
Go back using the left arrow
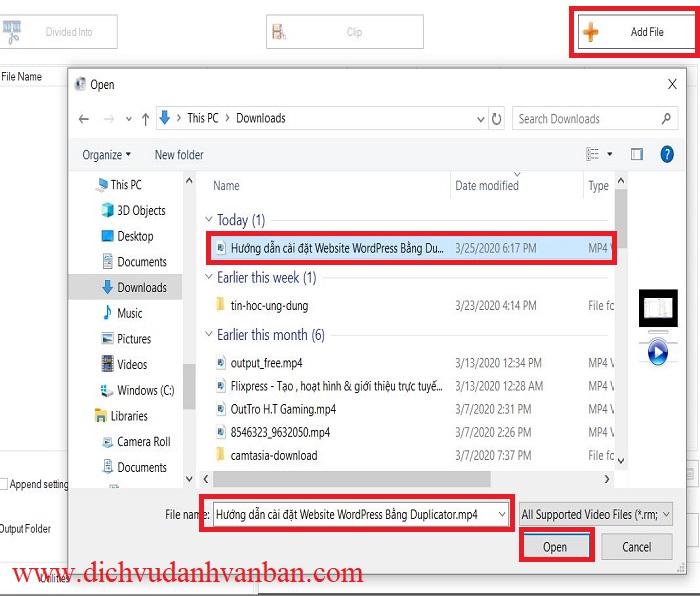pos(83,119)
